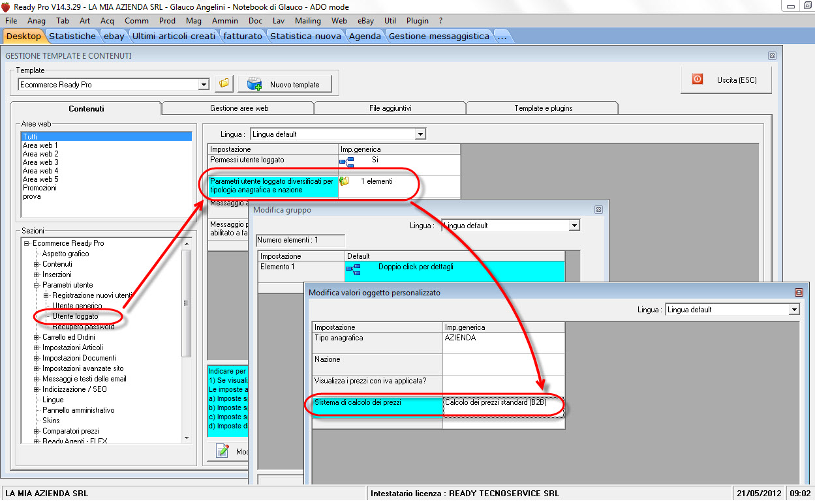Select Pannello amministrativo tree item

[78, 410]
